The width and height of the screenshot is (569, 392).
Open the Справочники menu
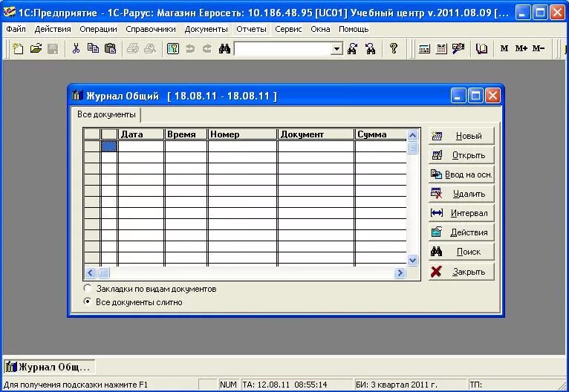151,29
